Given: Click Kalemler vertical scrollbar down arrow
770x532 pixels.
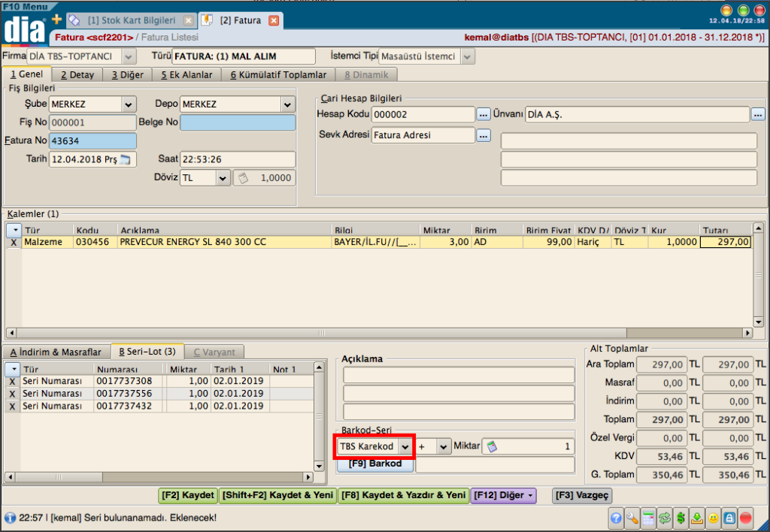Looking at the screenshot, I should [x=759, y=322].
